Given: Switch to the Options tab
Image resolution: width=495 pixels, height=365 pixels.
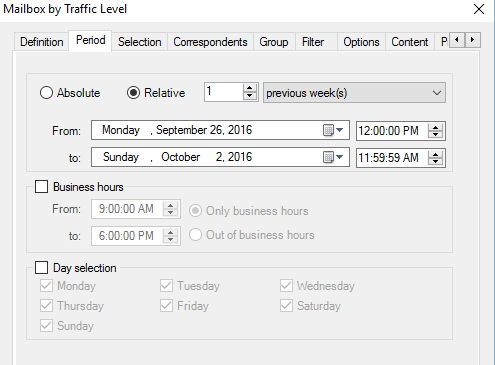Looking at the screenshot, I should [361, 42].
